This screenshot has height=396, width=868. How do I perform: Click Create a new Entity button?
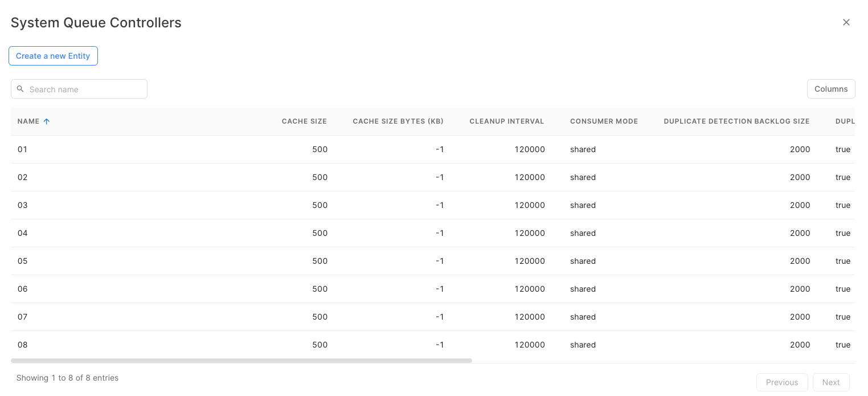(53, 56)
